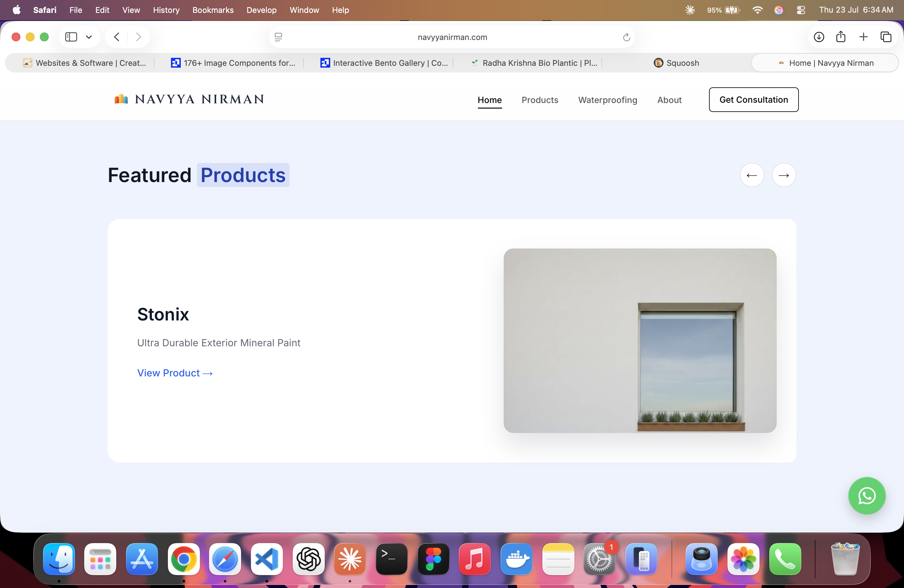904x588 pixels.
Task: Open System Settings from the Dock
Action: point(600,559)
